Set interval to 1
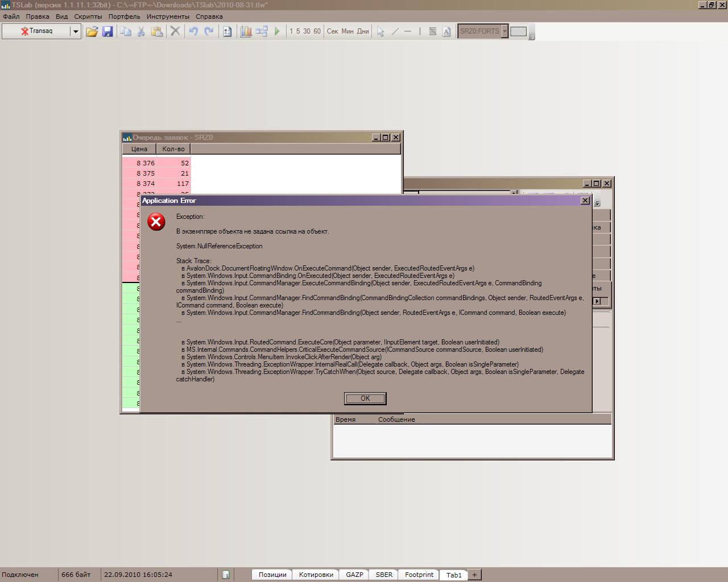The height and width of the screenshot is (582, 728). [291, 31]
